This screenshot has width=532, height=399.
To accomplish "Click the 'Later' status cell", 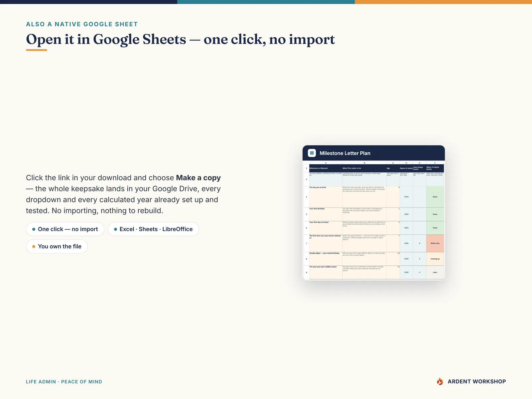I will coord(435,272).
